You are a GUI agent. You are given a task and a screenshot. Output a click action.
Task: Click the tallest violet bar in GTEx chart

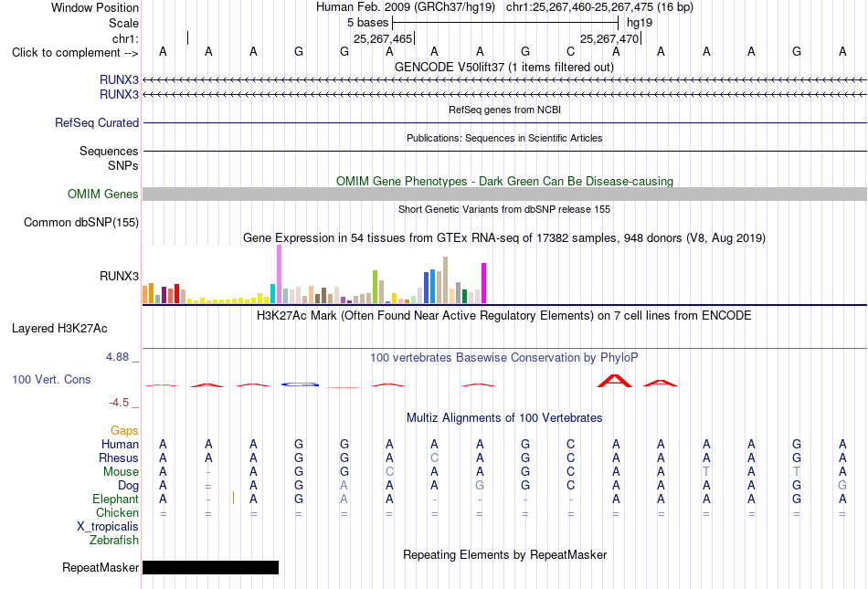[x=279, y=274]
